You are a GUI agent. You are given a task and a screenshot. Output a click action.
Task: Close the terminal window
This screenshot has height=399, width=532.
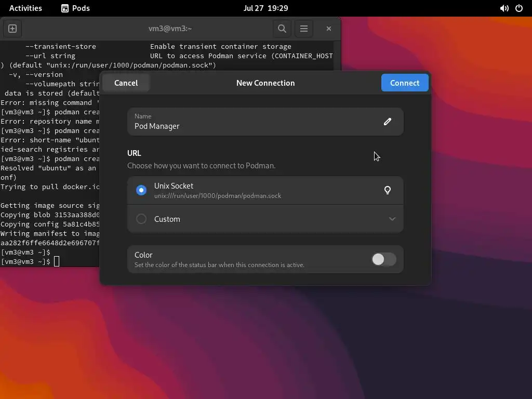point(328,29)
